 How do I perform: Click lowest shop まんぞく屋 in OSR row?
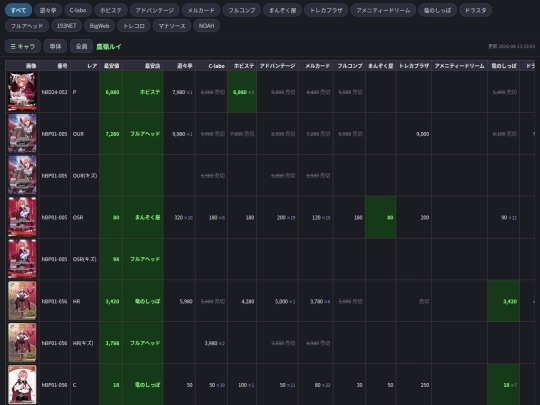coord(147,217)
